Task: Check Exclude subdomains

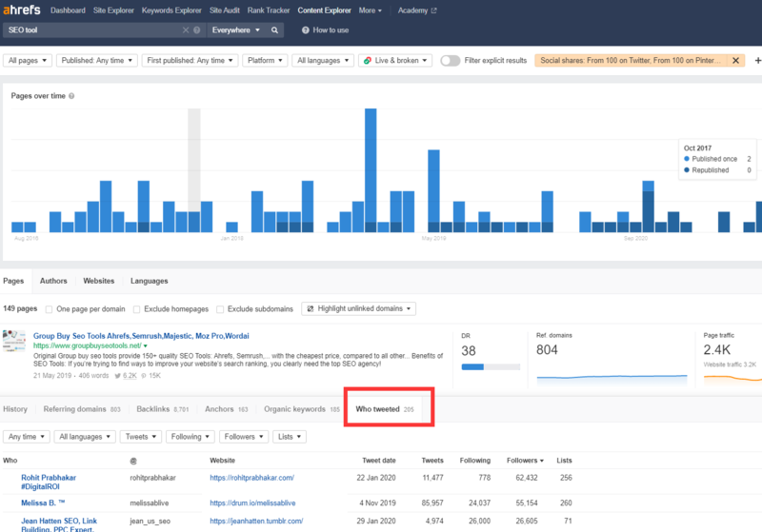Action: (x=220, y=309)
